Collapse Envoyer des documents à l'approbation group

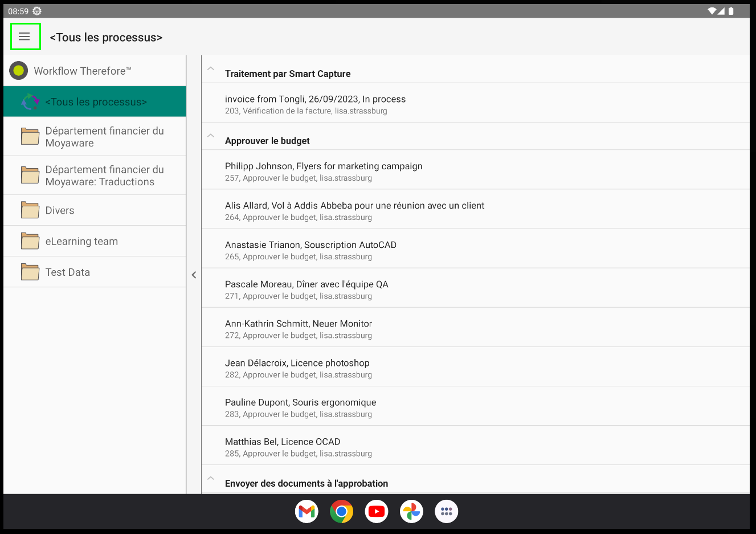point(211,478)
